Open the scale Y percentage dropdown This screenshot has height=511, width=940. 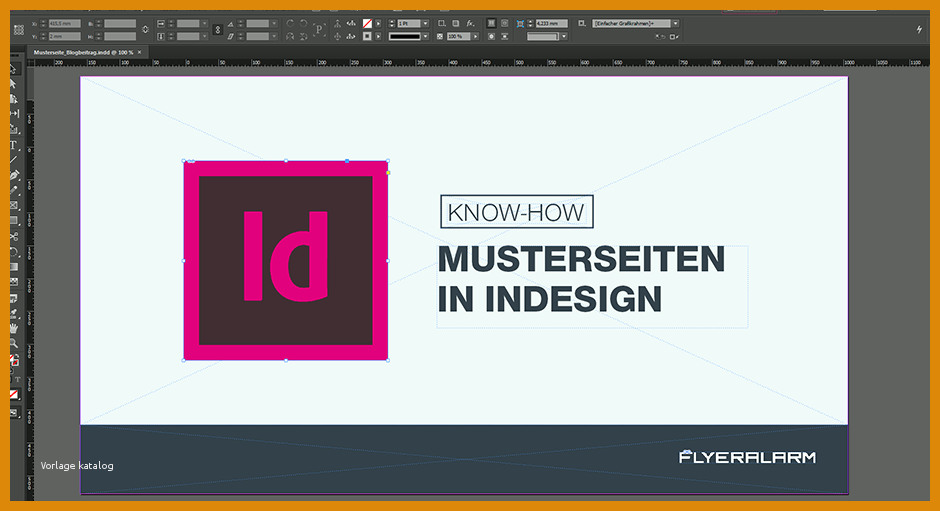204,37
